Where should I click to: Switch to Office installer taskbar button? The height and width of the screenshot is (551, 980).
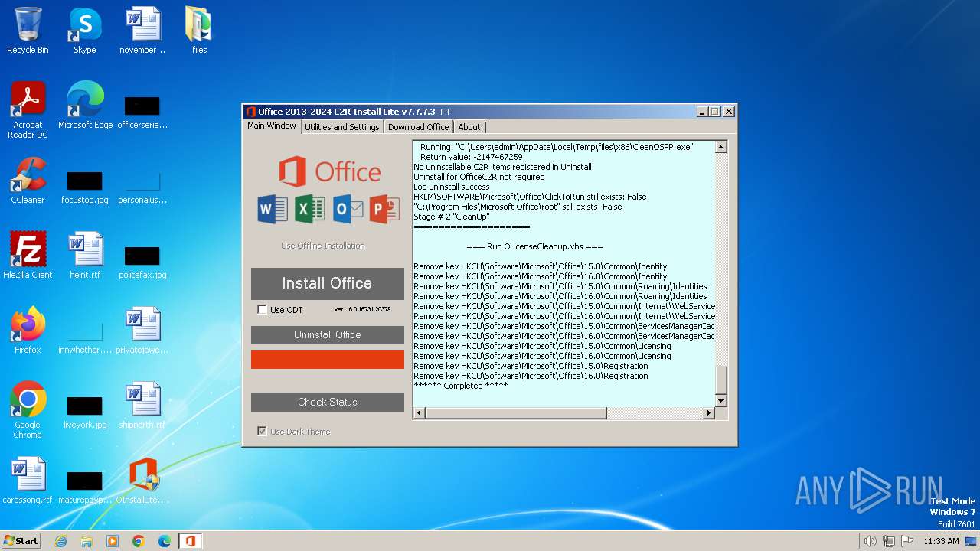[191, 541]
